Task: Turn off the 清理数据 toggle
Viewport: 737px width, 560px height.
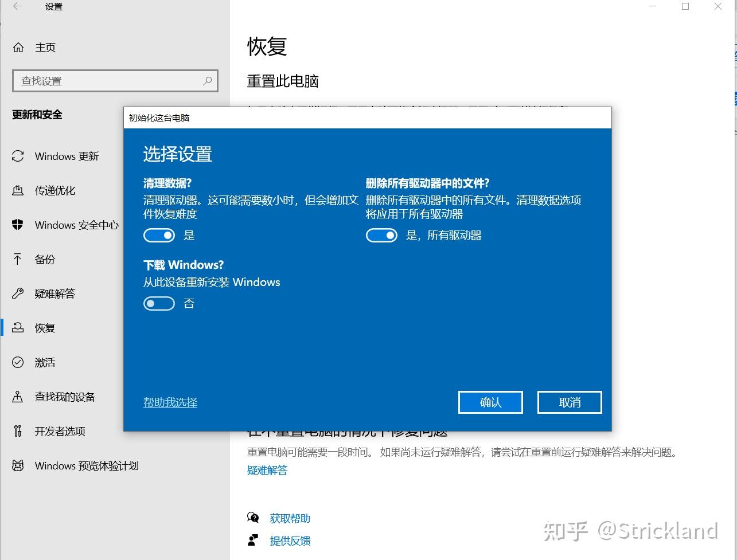Action: coord(159,235)
